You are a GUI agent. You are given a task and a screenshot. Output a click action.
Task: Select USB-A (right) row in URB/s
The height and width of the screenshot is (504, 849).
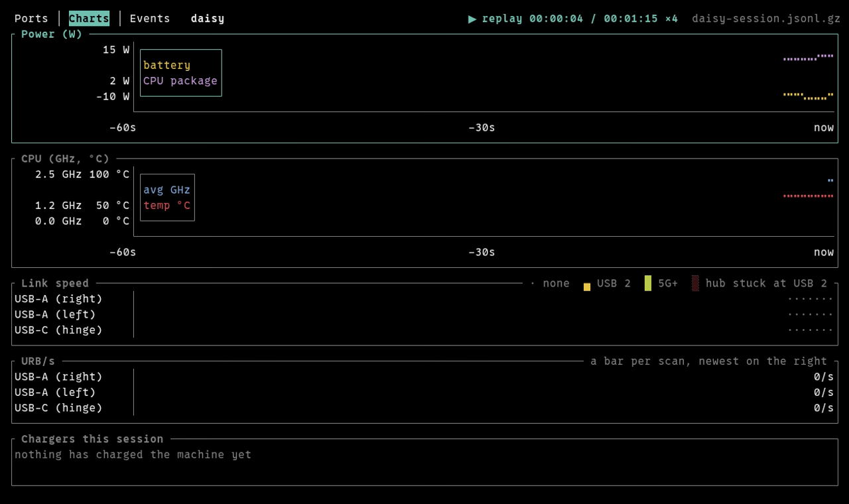tap(424, 377)
